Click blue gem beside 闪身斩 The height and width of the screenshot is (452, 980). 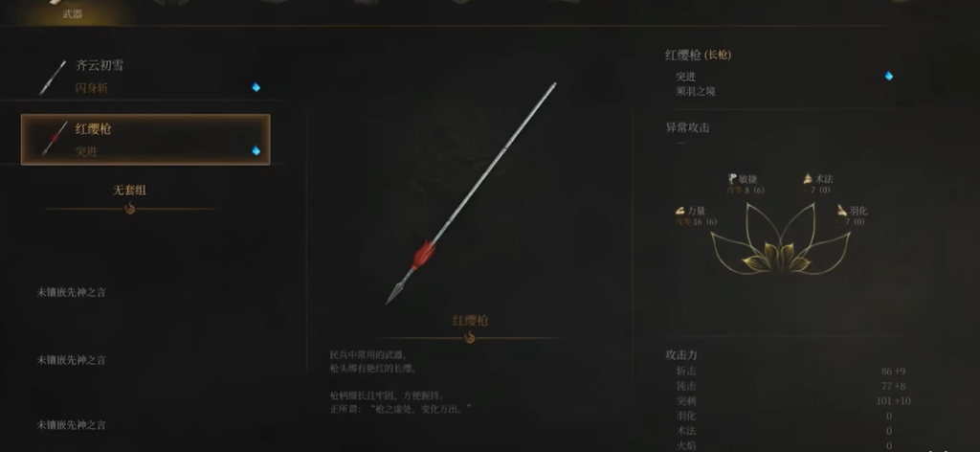click(256, 87)
